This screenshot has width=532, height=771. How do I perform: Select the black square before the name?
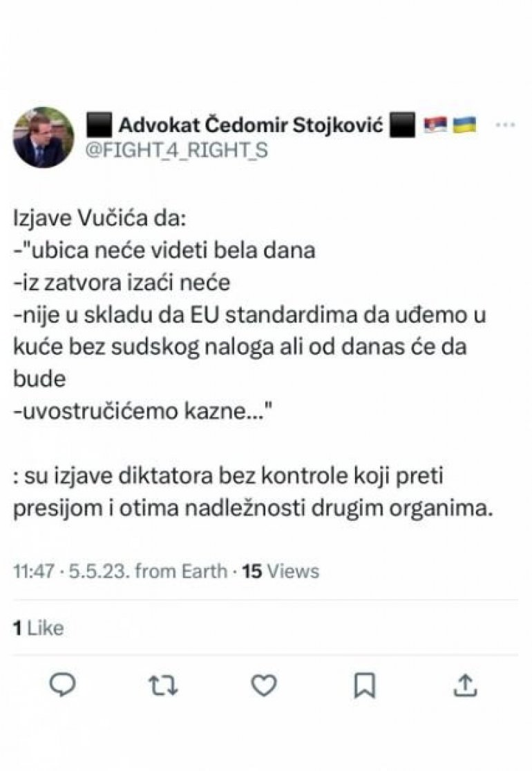(x=99, y=125)
